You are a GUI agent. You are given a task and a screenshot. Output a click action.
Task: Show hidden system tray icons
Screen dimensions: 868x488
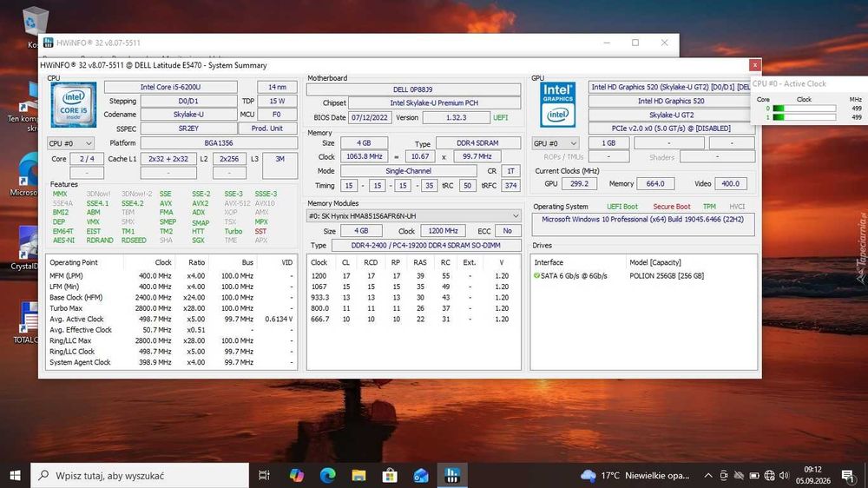tap(708, 475)
